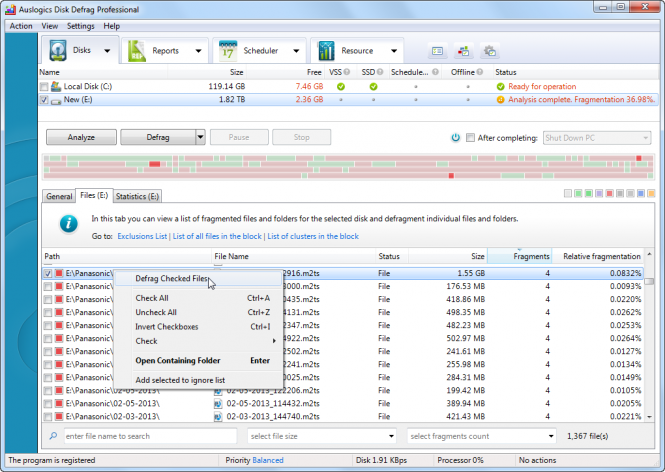Click the help icon next to SSD
Image resolution: width=665 pixels, height=472 pixels.
point(380,72)
